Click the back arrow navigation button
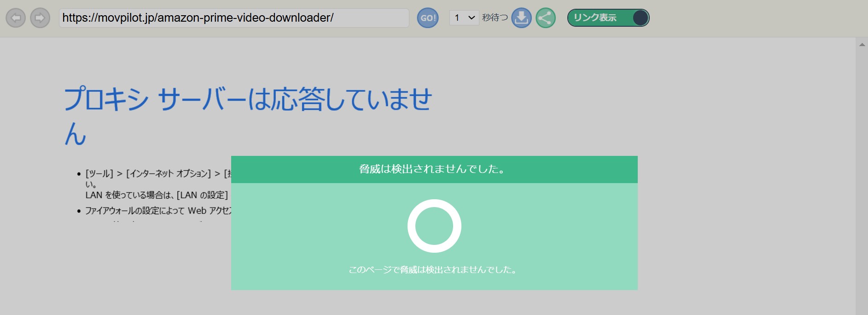Screen dimensions: 868x315 (x=16, y=18)
